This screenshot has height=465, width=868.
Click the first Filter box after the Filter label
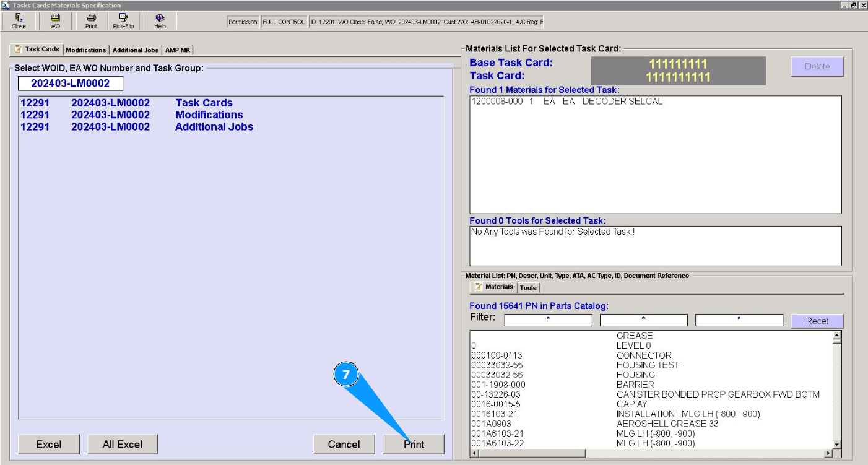click(x=548, y=320)
